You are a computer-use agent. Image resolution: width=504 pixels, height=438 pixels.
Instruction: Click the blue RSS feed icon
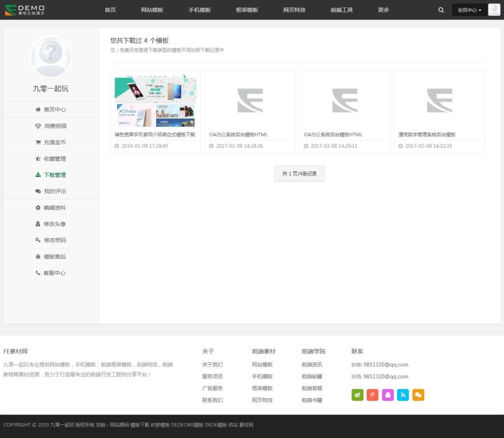[403, 395]
